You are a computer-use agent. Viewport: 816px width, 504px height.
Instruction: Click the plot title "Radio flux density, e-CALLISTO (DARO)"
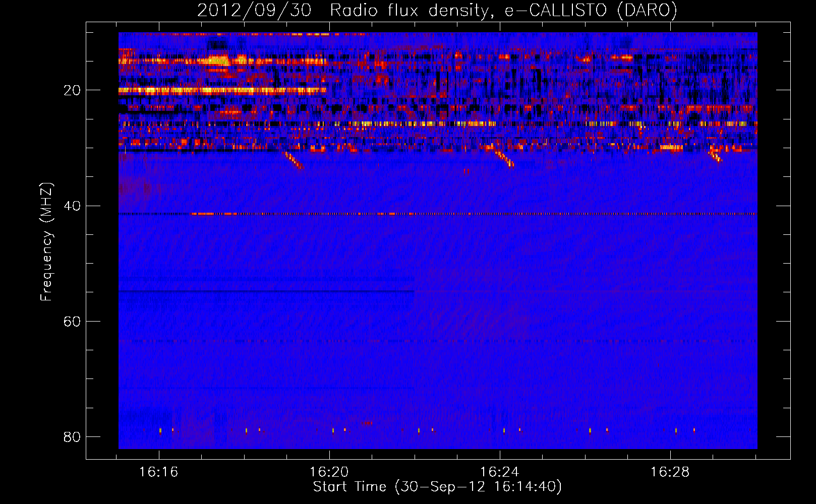503,11
